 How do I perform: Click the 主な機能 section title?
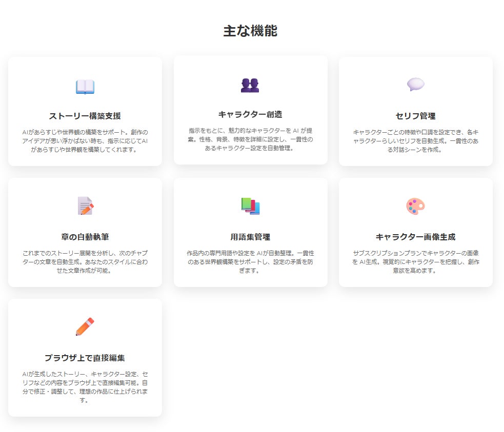pyautogui.click(x=250, y=31)
